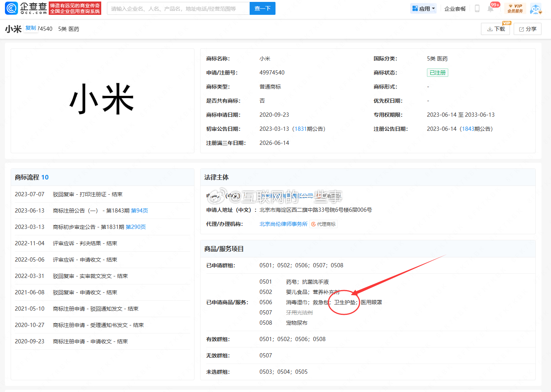Click the struck-through 牙用光洁剂 item
This screenshot has height=392, width=551.
click(x=299, y=313)
